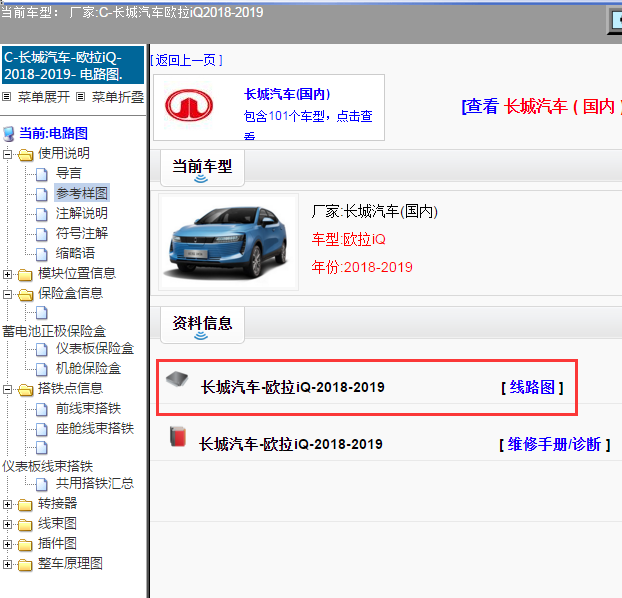622x598 pixels.
Task: Click the Great Wall Motors red logo
Action: coord(189,106)
